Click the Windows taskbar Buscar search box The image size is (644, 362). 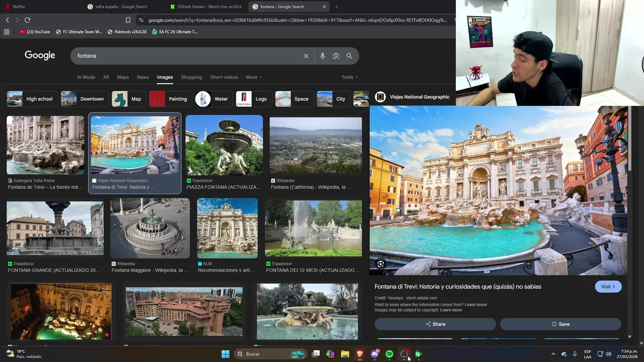click(271, 354)
